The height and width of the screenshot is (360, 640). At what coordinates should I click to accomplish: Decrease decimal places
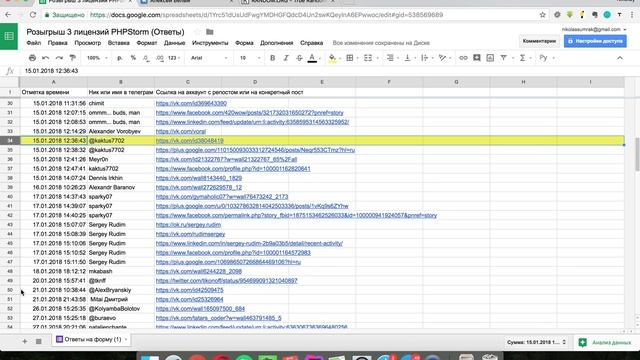click(x=146, y=58)
